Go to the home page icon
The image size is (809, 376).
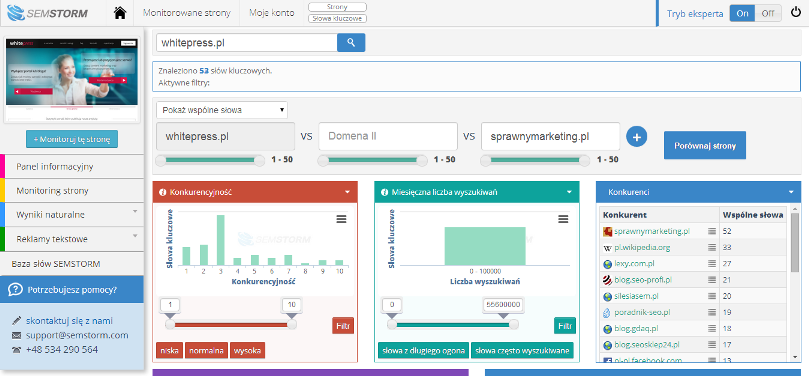[120, 13]
